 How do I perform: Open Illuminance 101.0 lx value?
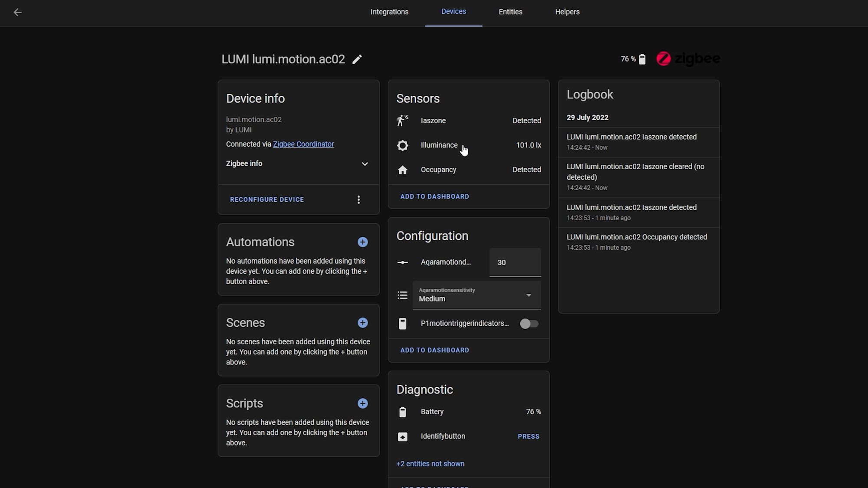[528, 145]
